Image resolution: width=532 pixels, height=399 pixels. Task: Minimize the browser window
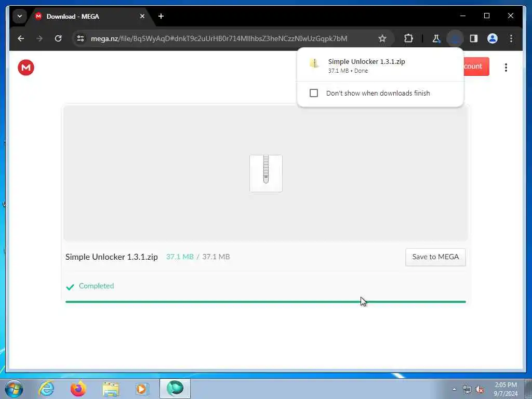[x=463, y=16]
